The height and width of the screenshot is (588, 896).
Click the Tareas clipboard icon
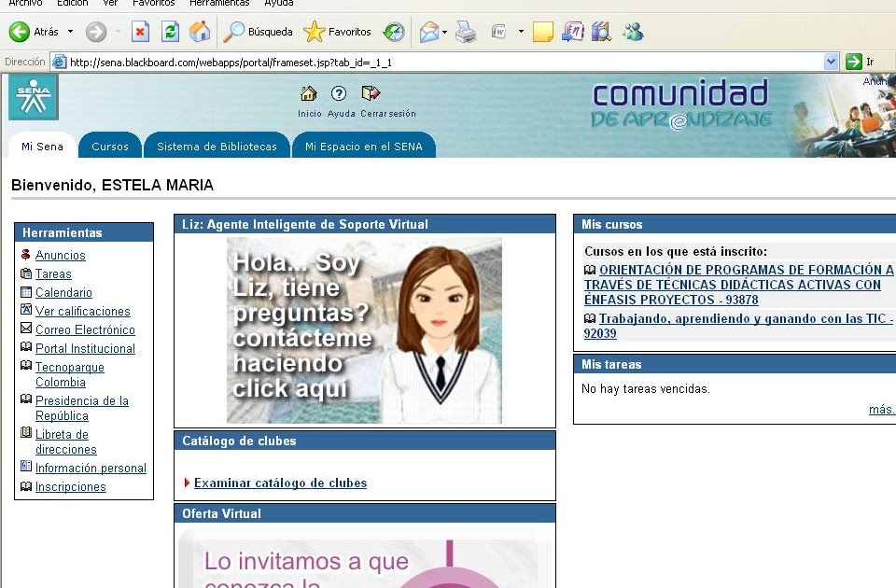(x=26, y=273)
